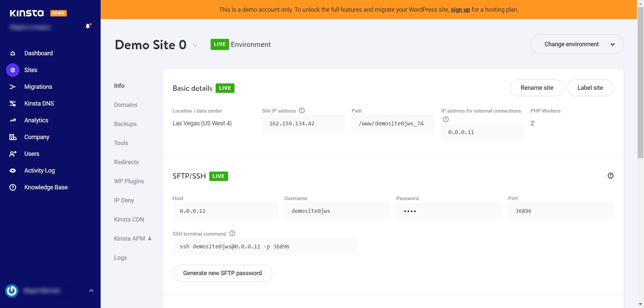Open Analytics in the sidebar
The height and width of the screenshot is (308, 644).
pyautogui.click(x=36, y=120)
